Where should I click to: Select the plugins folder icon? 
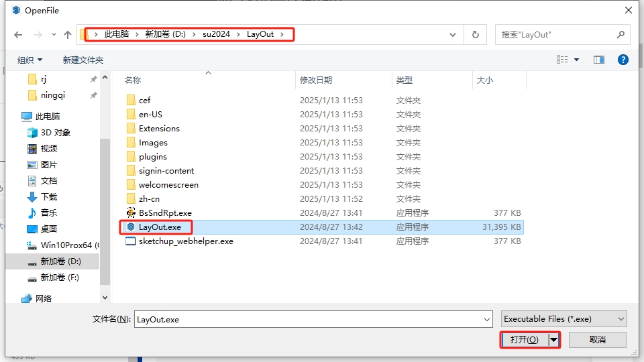(131, 156)
